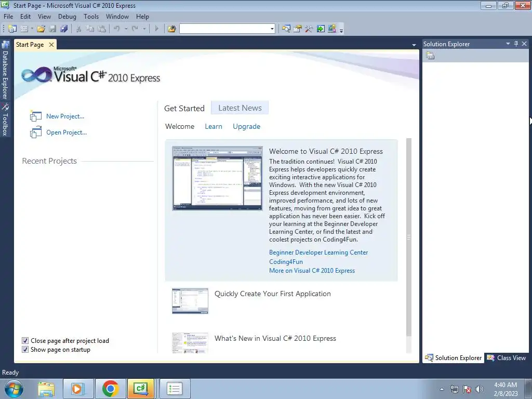This screenshot has width=532, height=399.
Task: Switch to the Latest News tab
Action: pos(240,108)
